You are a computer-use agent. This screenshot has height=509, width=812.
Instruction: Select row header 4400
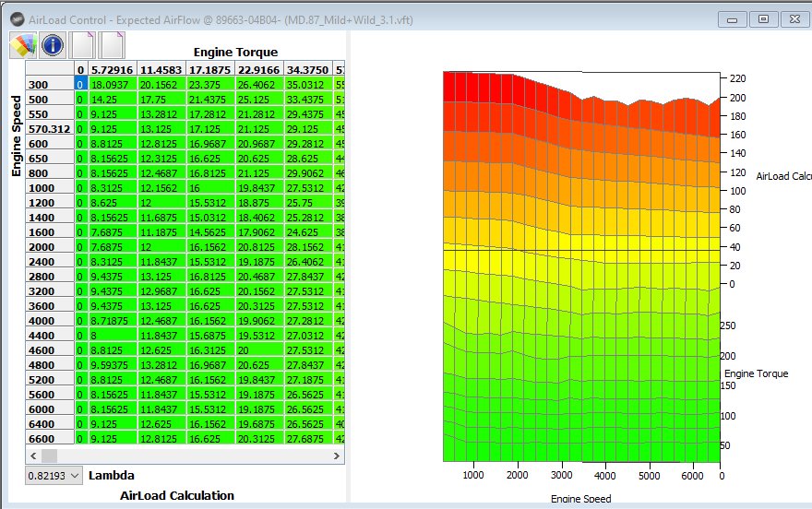coord(50,336)
